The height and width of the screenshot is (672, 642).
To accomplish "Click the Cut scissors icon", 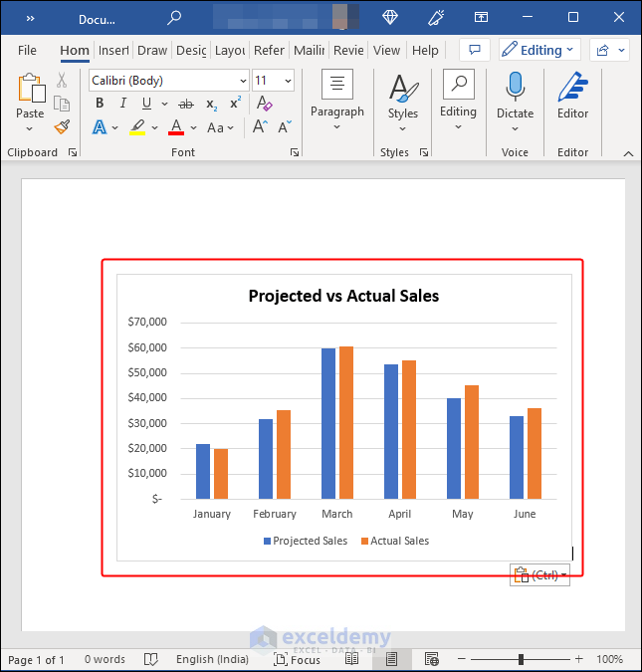I will coord(62,80).
